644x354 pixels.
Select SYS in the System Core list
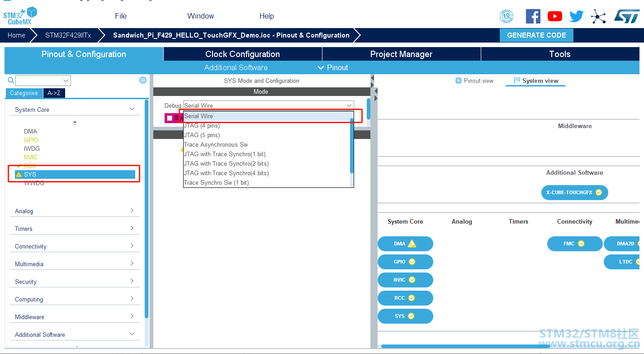tap(75, 174)
